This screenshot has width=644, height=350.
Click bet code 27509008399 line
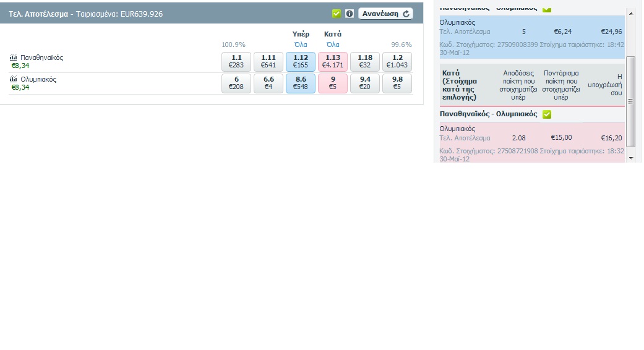tap(532, 48)
